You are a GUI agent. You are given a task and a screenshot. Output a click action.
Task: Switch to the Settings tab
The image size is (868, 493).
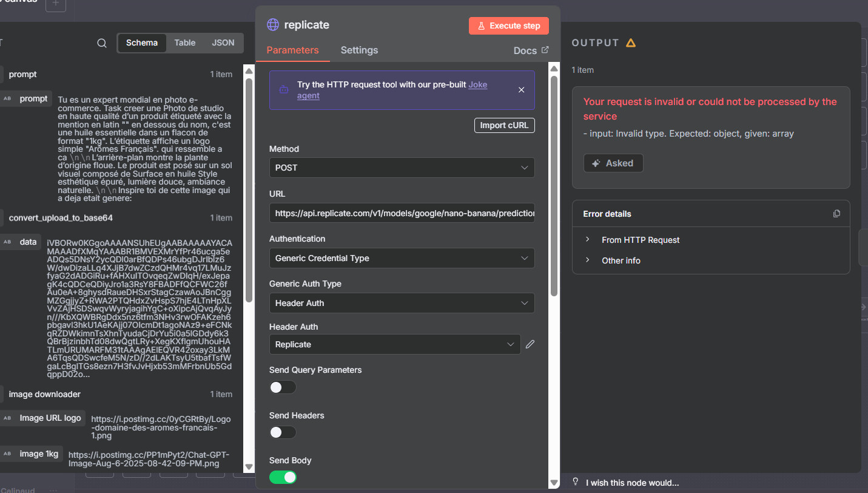point(359,50)
